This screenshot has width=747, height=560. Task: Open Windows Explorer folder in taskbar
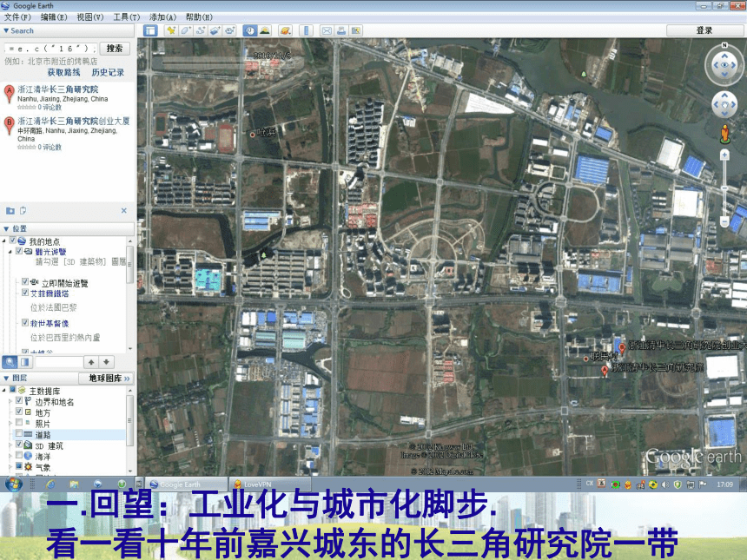tap(74, 484)
